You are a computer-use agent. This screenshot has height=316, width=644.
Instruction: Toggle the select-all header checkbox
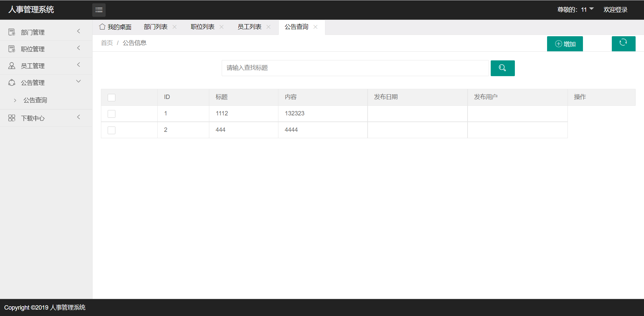pos(111,97)
